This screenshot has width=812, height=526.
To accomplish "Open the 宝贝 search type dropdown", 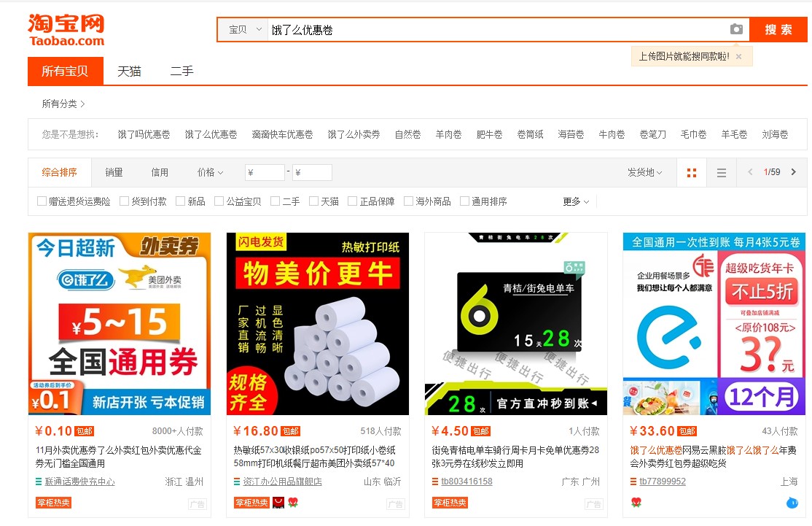I will click(244, 30).
